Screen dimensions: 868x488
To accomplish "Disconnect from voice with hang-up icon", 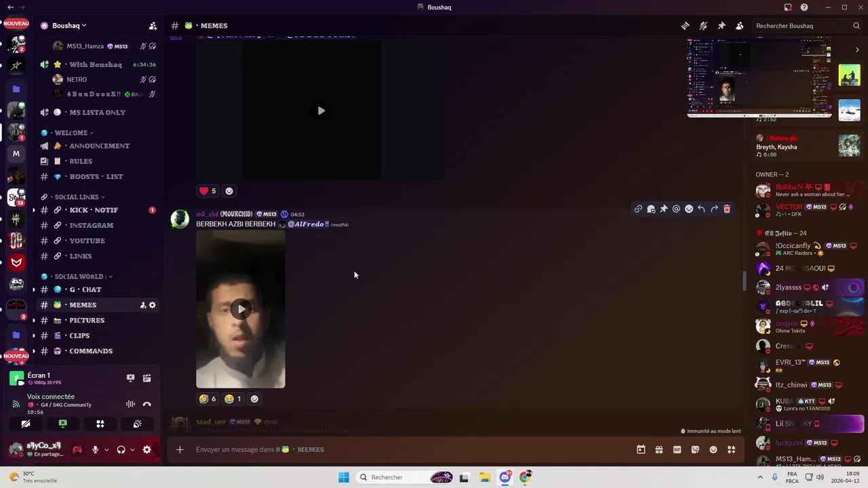I will coord(147,404).
